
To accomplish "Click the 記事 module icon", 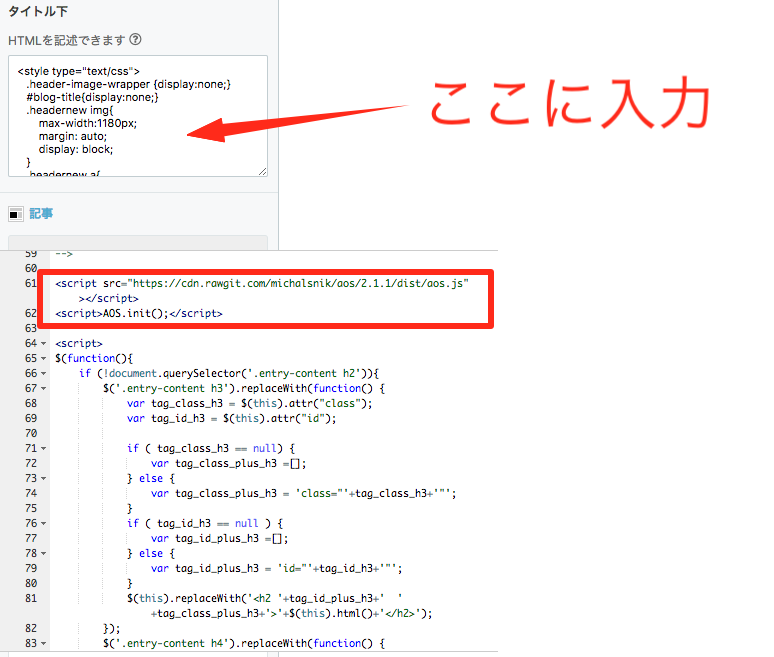I will pyautogui.click(x=16, y=214).
